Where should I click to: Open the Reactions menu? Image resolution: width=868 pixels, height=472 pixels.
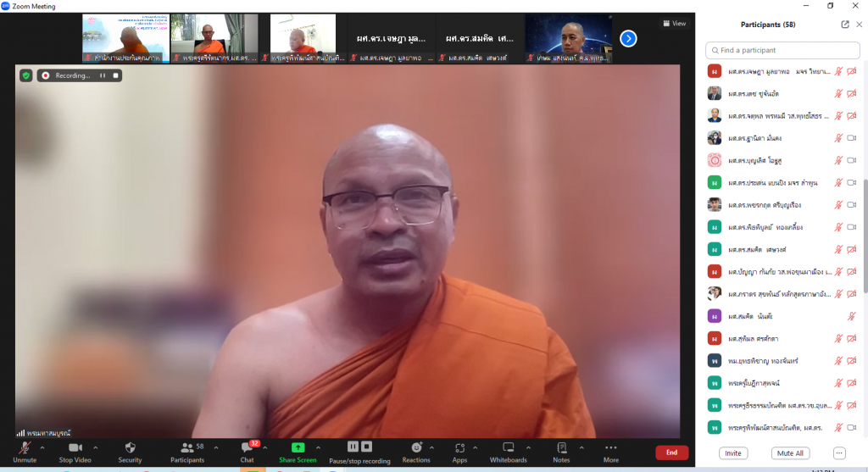416,447
